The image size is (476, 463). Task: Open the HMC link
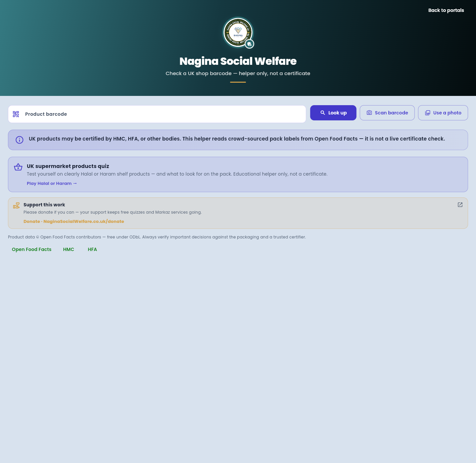69,249
